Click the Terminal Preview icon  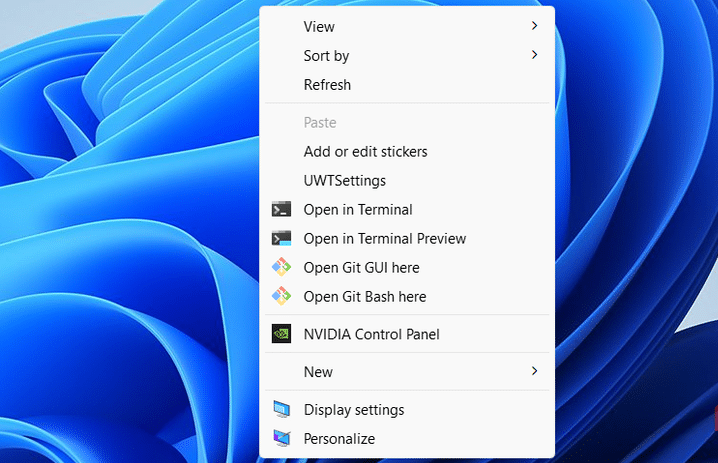[x=281, y=238]
